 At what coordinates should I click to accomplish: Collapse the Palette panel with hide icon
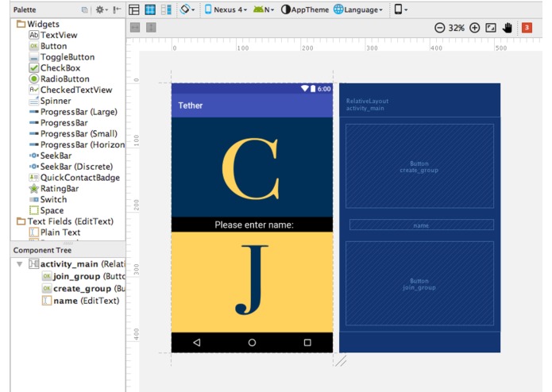[117, 10]
